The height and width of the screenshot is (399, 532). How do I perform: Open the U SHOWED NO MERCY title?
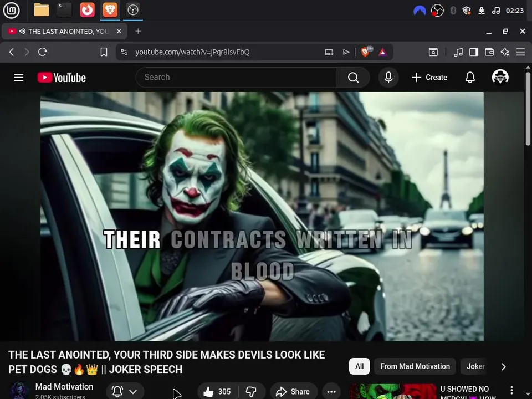pos(468,392)
